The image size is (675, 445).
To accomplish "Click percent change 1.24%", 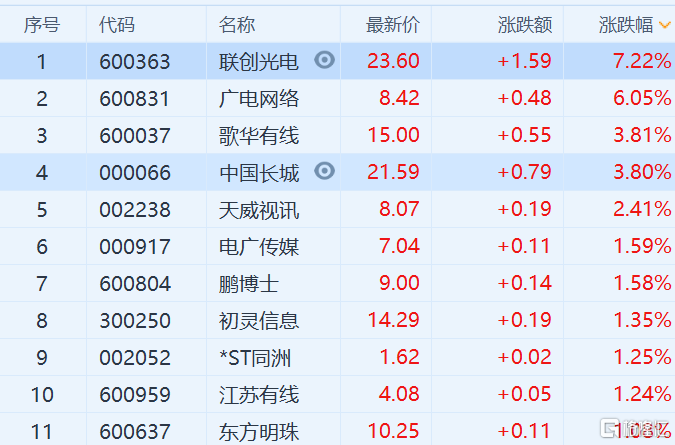I will [x=642, y=394].
